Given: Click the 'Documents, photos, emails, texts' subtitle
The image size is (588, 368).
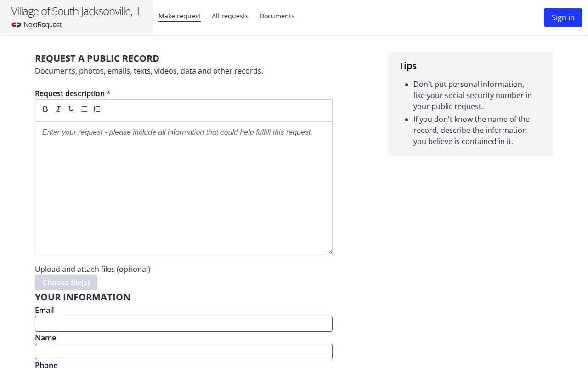Looking at the screenshot, I should pyautogui.click(x=149, y=71).
